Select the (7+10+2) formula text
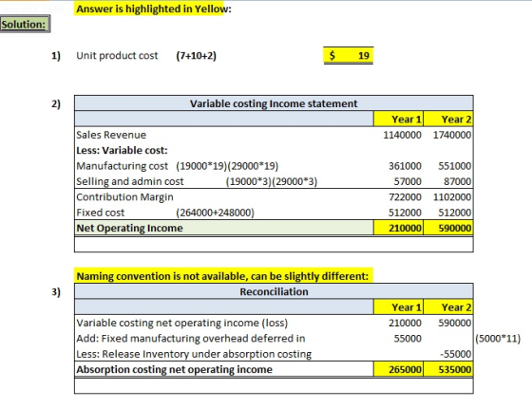Image resolution: width=532 pixels, height=408 pixels. coord(196,56)
